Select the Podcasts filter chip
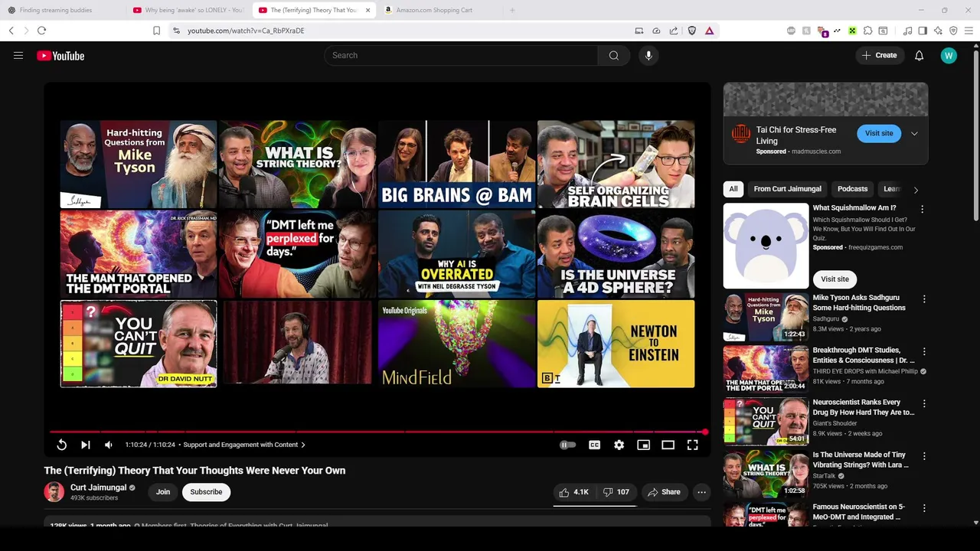The width and height of the screenshot is (980, 551). coord(852,189)
